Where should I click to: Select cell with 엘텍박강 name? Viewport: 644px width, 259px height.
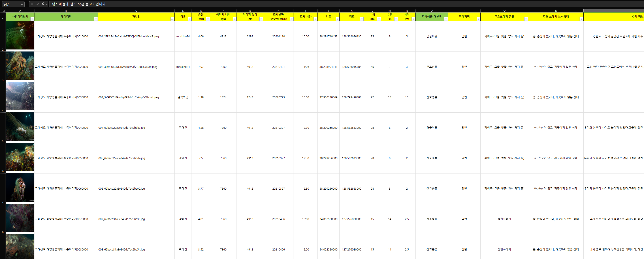[x=183, y=97]
